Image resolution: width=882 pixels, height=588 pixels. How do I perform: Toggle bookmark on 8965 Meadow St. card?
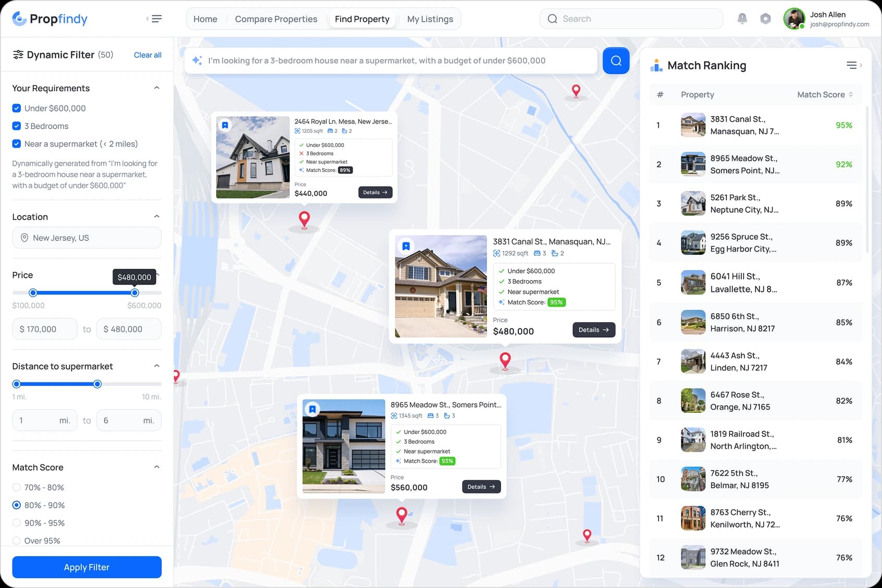point(312,409)
